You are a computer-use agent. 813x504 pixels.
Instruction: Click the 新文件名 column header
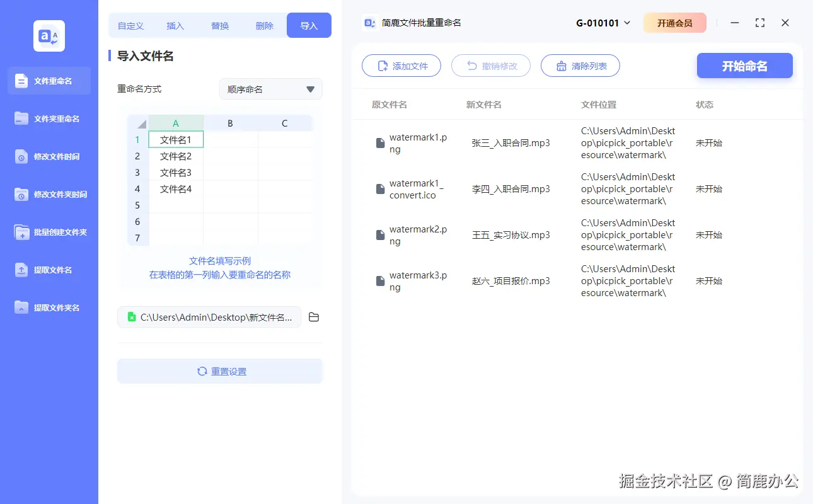coord(484,105)
